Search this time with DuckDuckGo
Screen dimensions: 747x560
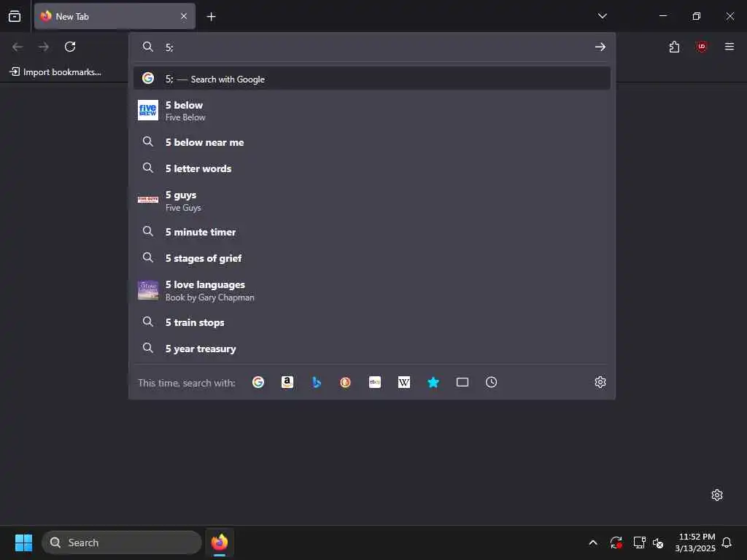(x=345, y=382)
